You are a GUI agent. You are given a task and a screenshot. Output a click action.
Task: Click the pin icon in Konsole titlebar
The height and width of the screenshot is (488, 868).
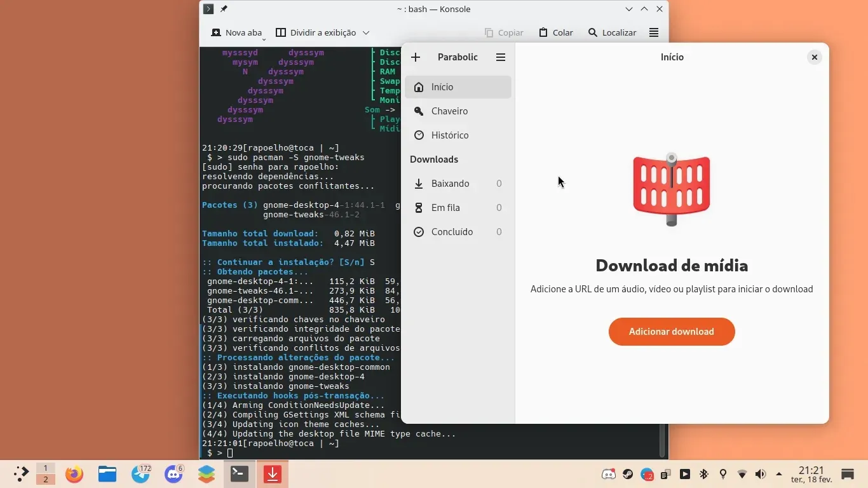(224, 9)
